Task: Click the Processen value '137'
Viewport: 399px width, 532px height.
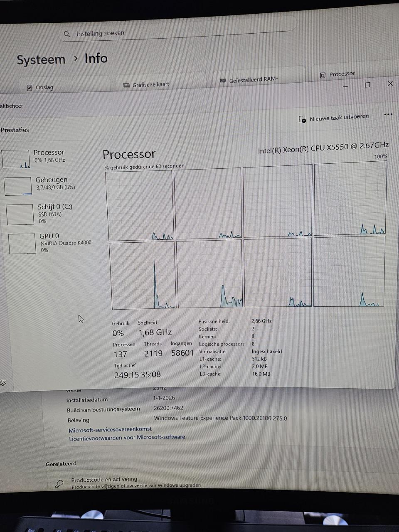Action: click(x=121, y=354)
